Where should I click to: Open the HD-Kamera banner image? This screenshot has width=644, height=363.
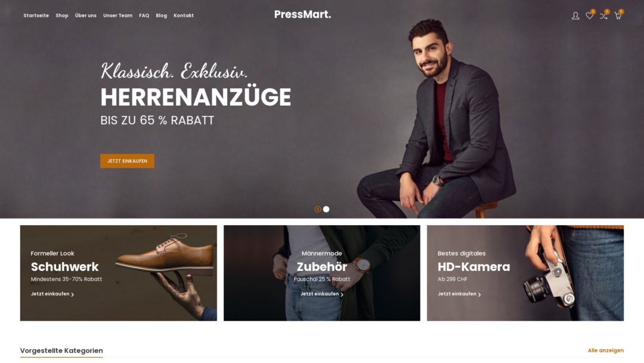tap(525, 273)
